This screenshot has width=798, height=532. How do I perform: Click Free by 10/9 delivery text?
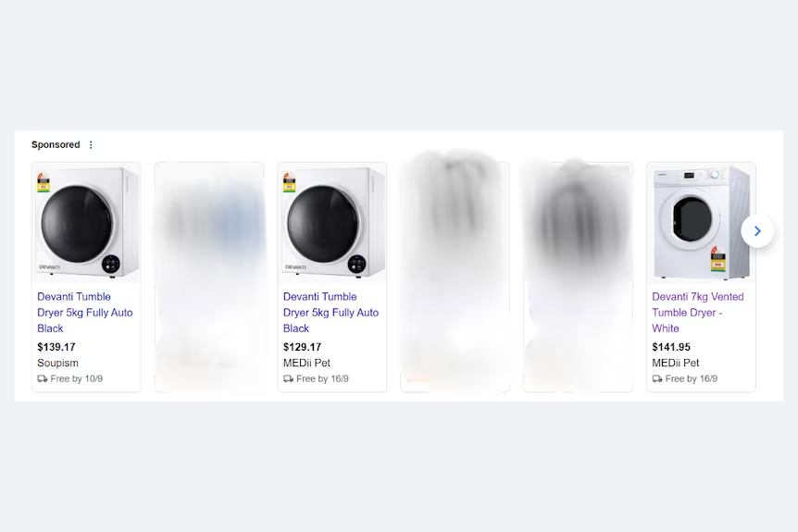(76, 379)
